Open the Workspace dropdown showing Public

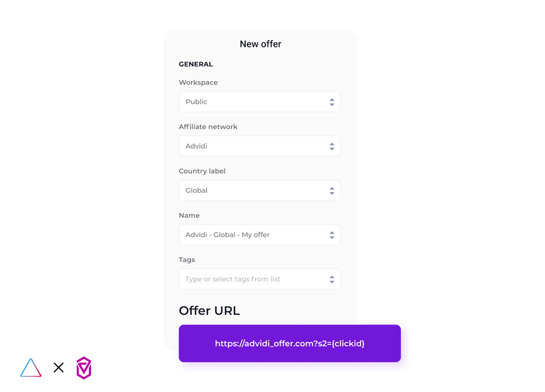259,102
